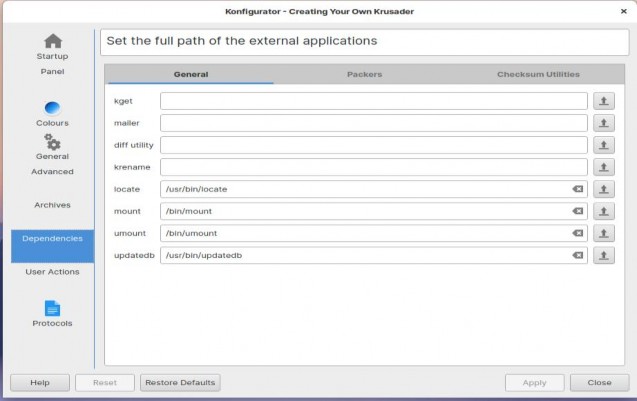Open the Archives settings page
The width and height of the screenshot is (637, 401).
(52, 205)
